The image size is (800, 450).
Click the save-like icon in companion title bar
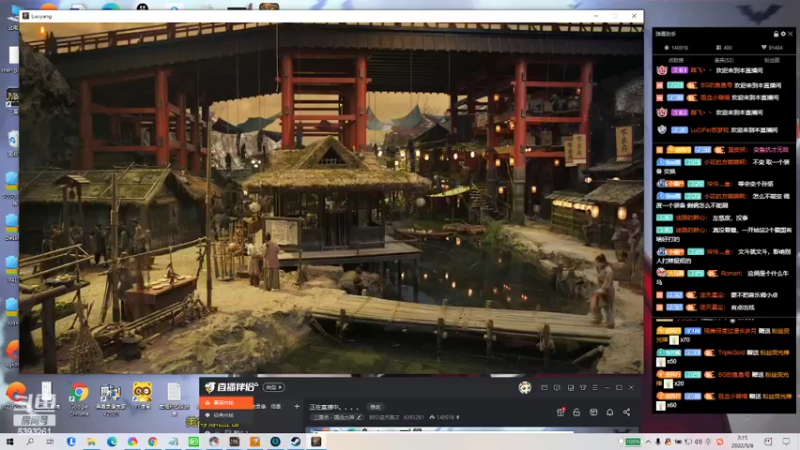tap(570, 388)
